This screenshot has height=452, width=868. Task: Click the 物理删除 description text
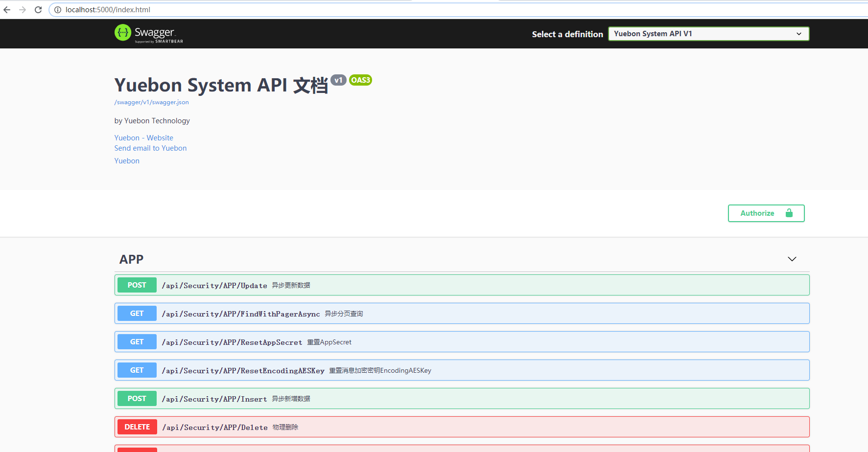(285, 427)
